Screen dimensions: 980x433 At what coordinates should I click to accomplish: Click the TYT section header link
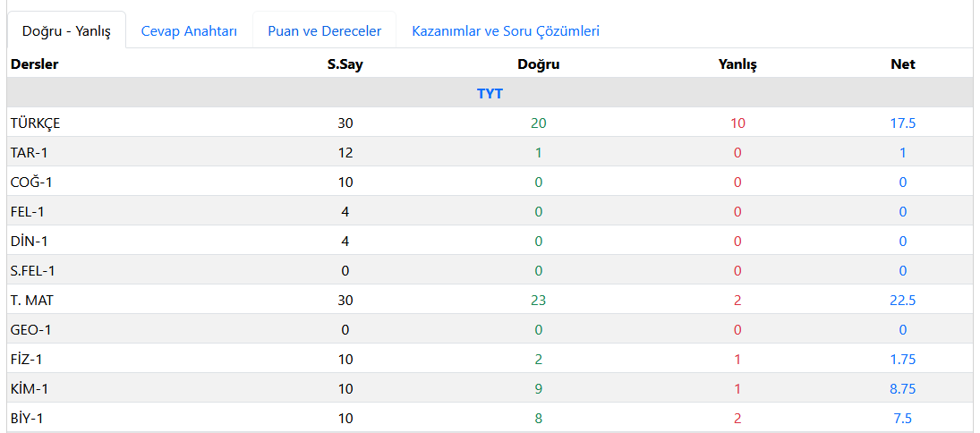click(490, 93)
